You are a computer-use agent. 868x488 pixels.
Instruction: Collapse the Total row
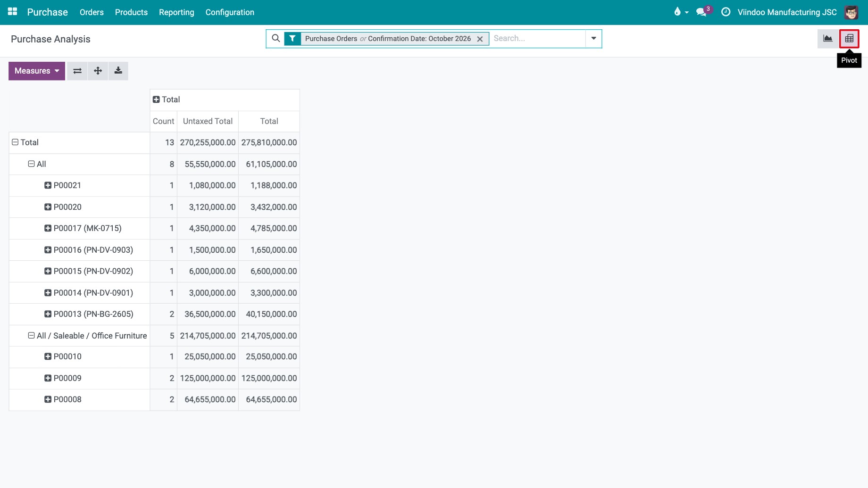click(x=15, y=142)
